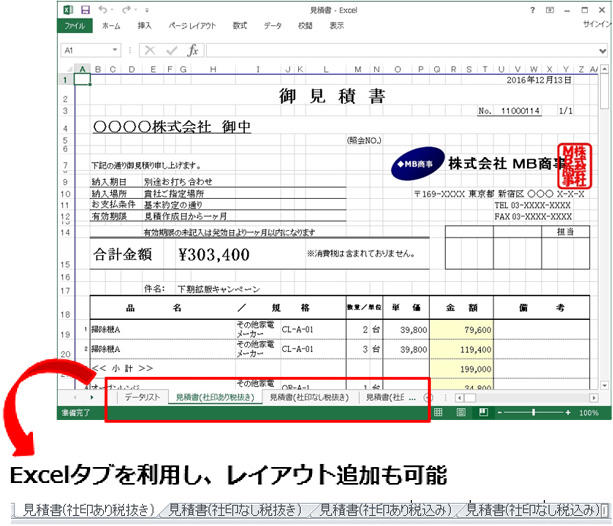This screenshot has height=526, width=613.
Task: Switch to Normal view icon in status bar
Action: (438, 412)
